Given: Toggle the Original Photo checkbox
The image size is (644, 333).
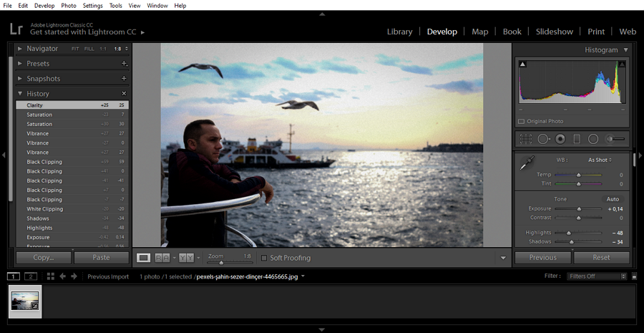Looking at the screenshot, I should point(521,121).
